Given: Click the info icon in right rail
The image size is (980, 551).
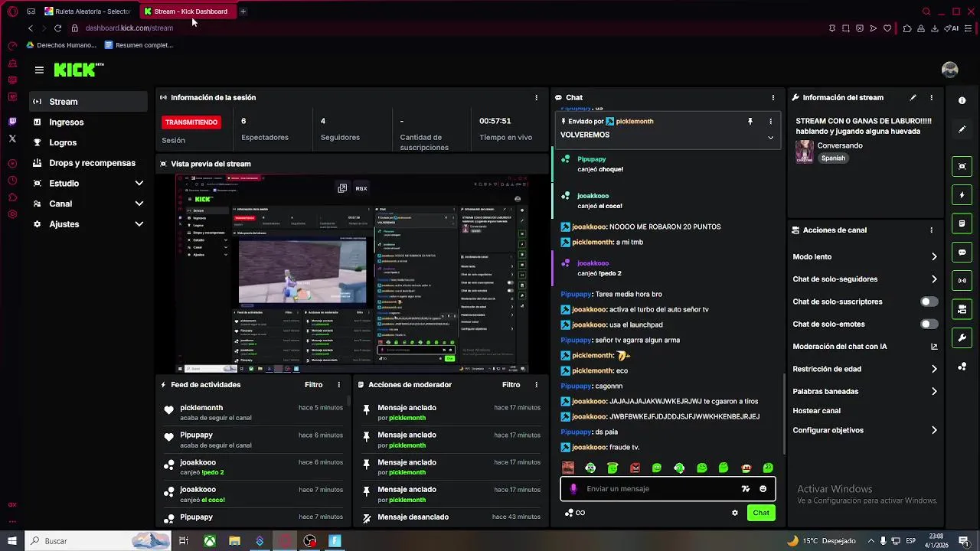Looking at the screenshot, I should (962, 100).
